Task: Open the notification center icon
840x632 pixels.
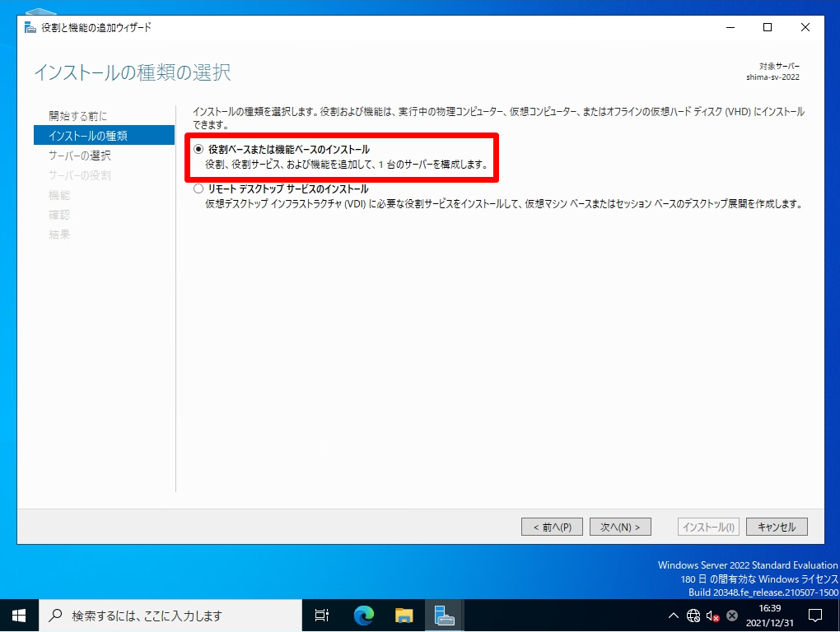Action: [815, 616]
